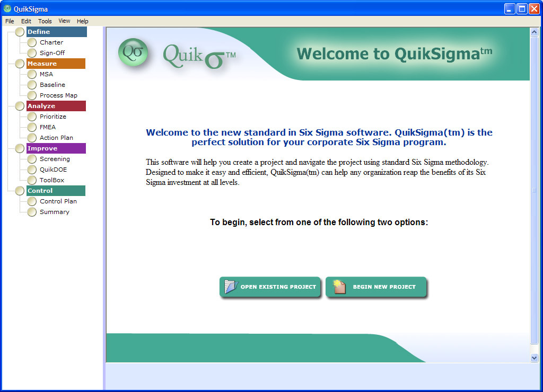Click the round bullet beside Action Plan
The width and height of the screenshot is (543, 392).
pyautogui.click(x=32, y=138)
